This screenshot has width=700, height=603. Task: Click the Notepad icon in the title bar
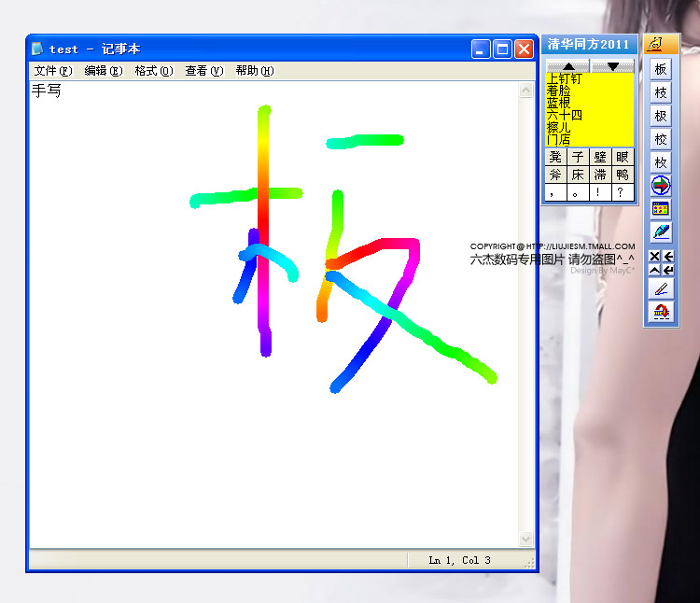[x=37, y=49]
